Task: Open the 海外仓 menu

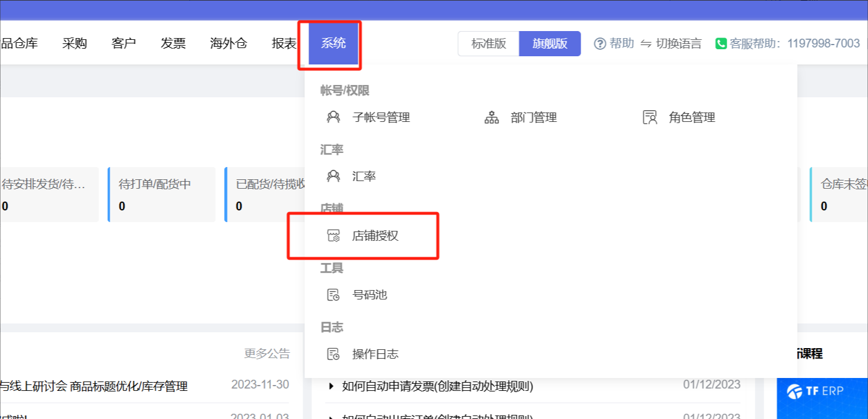Action: [229, 43]
